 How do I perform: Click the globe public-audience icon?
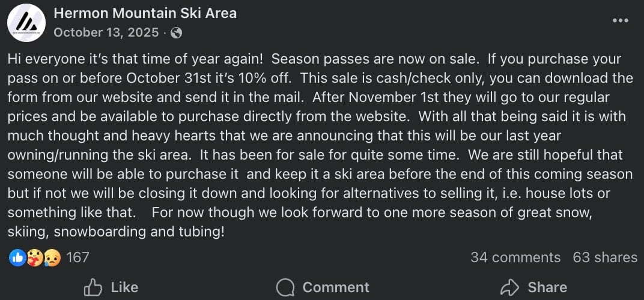coord(176,33)
